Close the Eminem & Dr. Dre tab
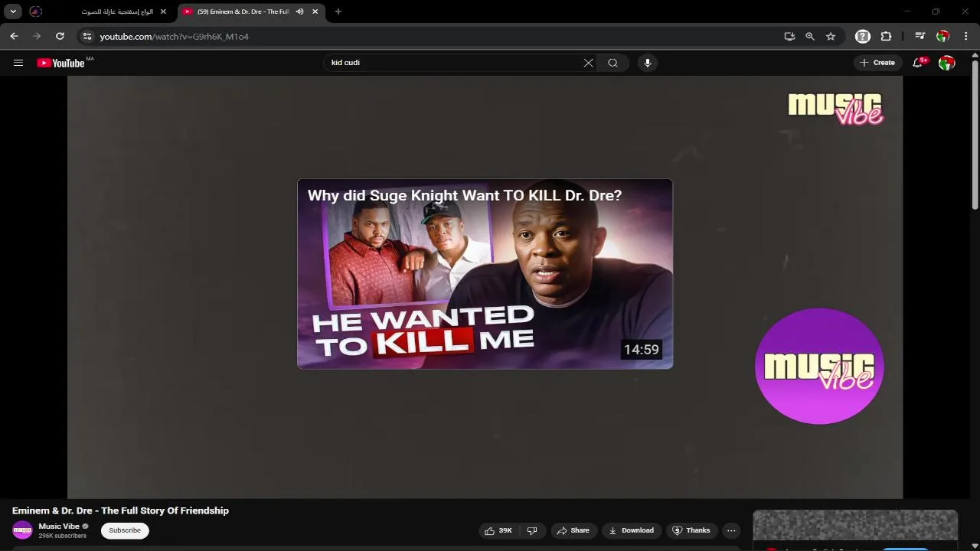 315,11
